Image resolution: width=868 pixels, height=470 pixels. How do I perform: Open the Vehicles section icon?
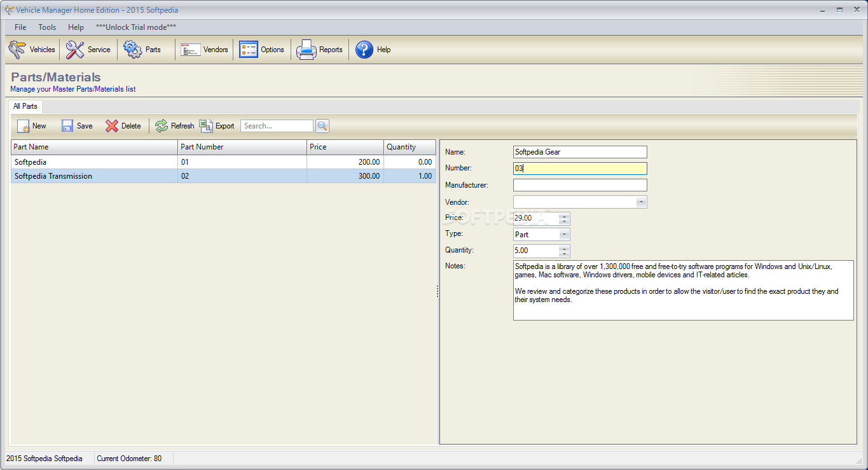pyautogui.click(x=17, y=50)
